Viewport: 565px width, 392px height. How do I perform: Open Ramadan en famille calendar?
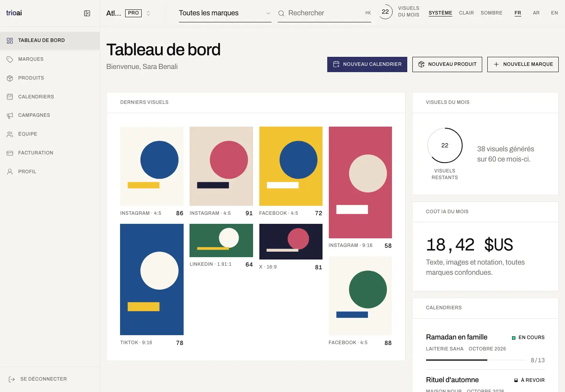pyautogui.click(x=457, y=337)
